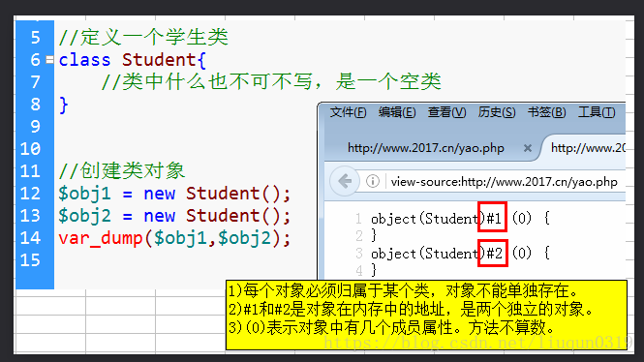Open the 查看(V) menu
644x362 pixels.
pyautogui.click(x=446, y=112)
